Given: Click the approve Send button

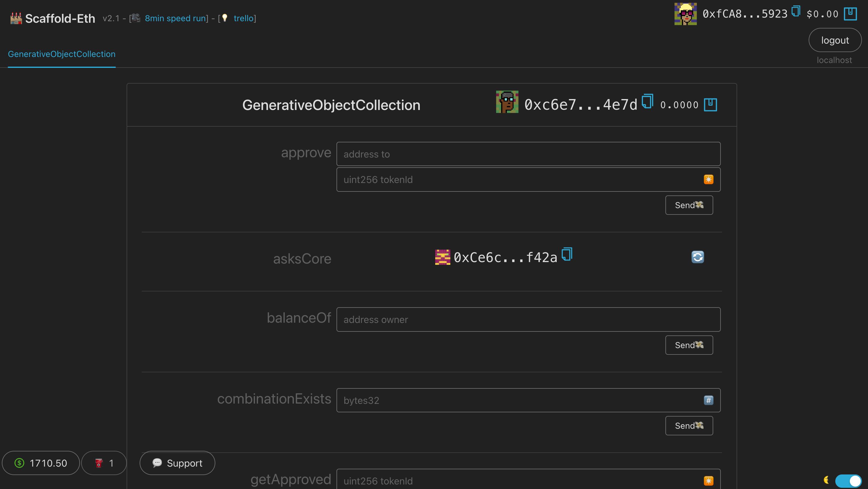Looking at the screenshot, I should click(689, 205).
